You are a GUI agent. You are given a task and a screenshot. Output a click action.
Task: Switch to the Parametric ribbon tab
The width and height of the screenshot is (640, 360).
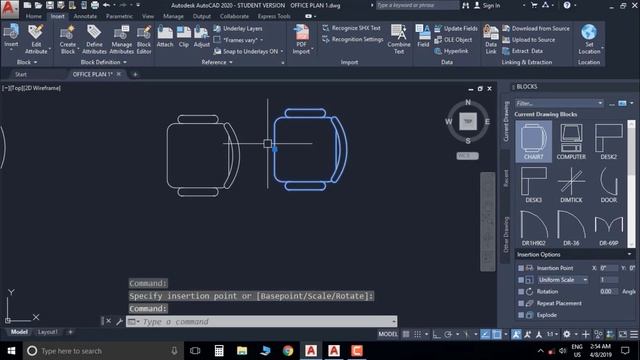point(119,16)
